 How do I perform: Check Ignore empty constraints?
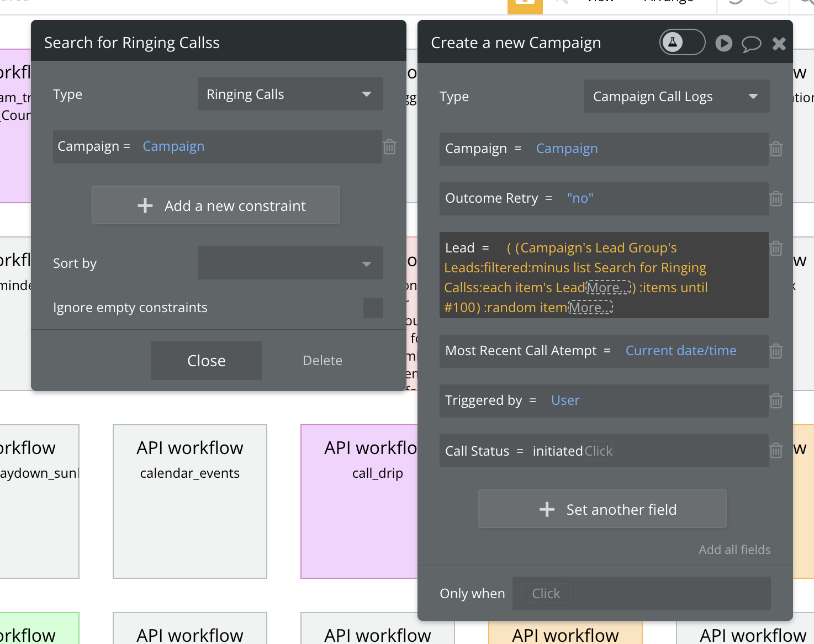[373, 308]
